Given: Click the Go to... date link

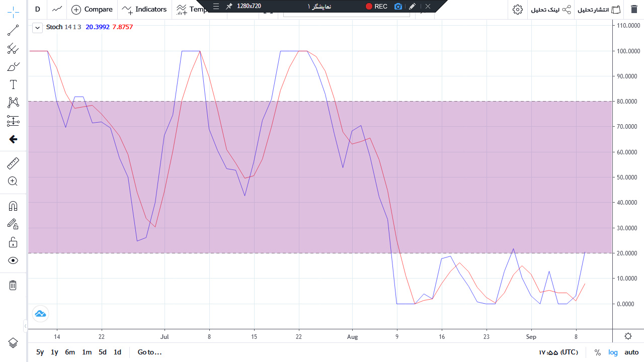Looking at the screenshot, I should (x=149, y=352).
